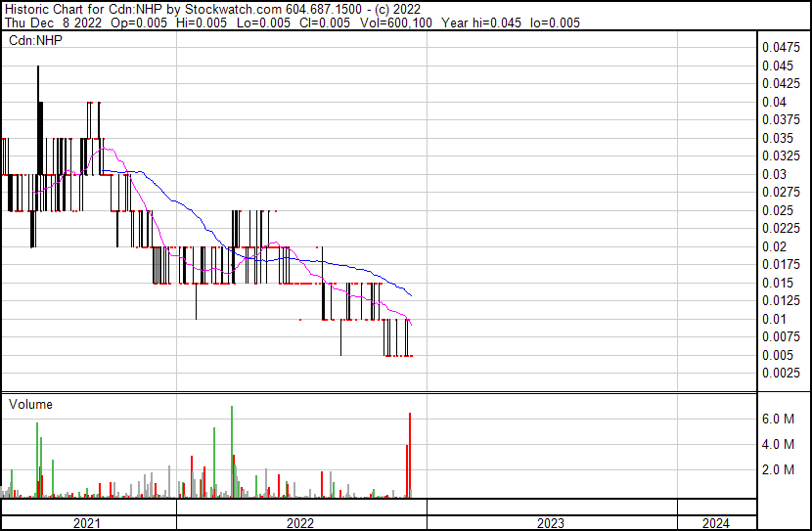Click the 2.0 M volume axis label
This screenshot has width=812, height=531.
point(778,469)
